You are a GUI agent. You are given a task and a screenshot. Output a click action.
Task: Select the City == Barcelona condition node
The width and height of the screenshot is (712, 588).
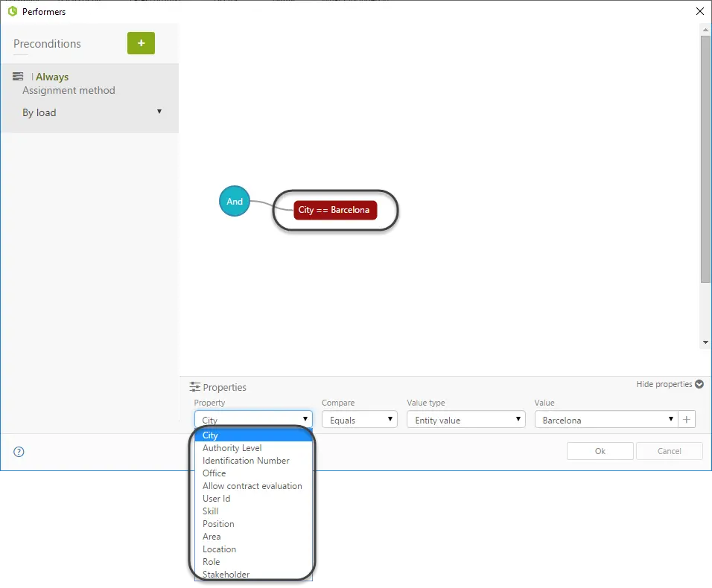tap(335, 210)
